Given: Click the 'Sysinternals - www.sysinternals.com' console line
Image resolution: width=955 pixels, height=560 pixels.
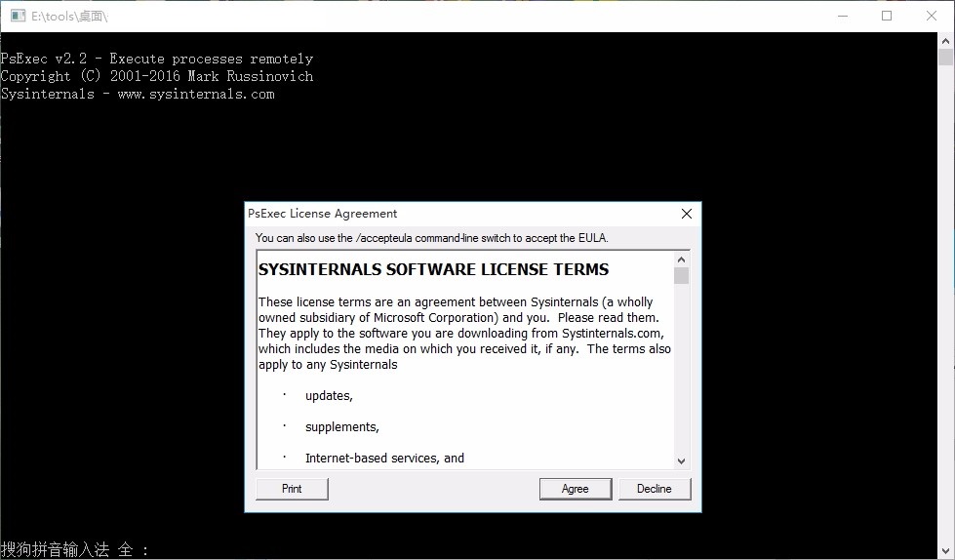Looking at the screenshot, I should (138, 94).
